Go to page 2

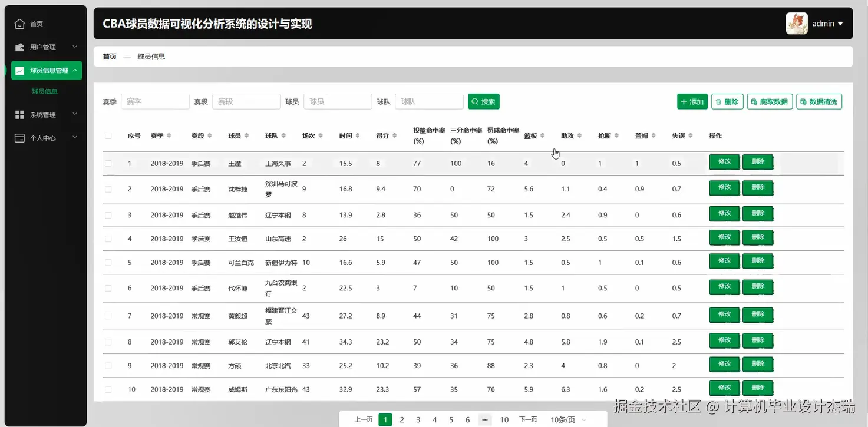402,420
